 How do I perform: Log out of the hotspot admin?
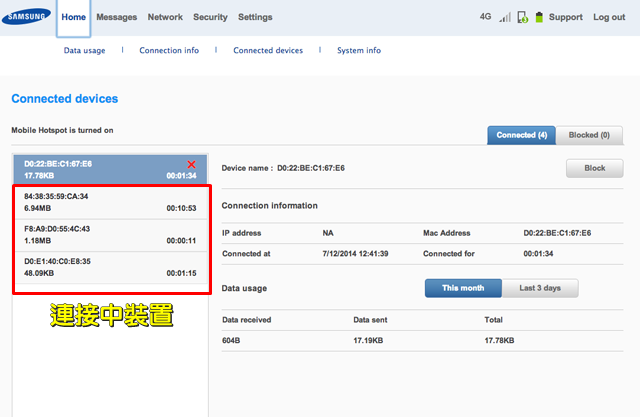609,17
